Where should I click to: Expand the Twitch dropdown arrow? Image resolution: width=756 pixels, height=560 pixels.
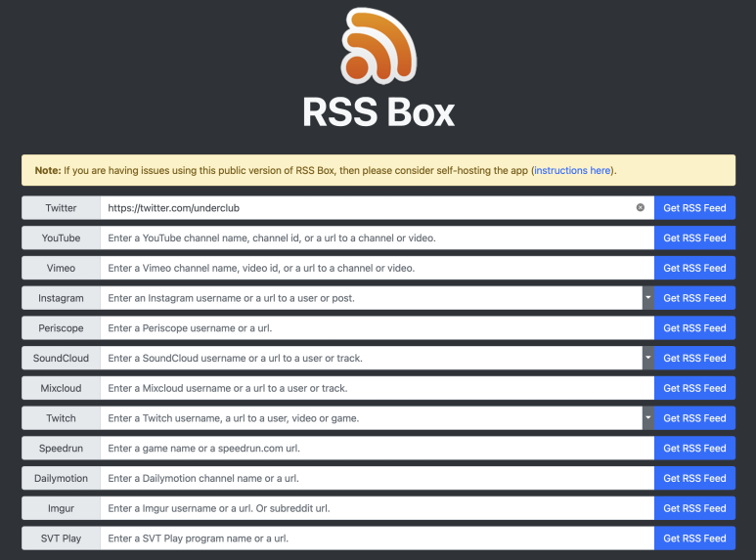click(648, 418)
